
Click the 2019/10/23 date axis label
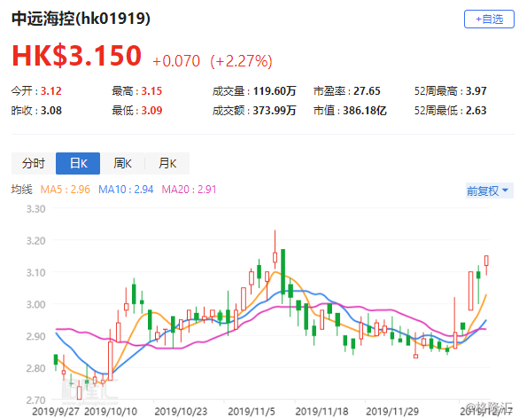click(x=181, y=412)
